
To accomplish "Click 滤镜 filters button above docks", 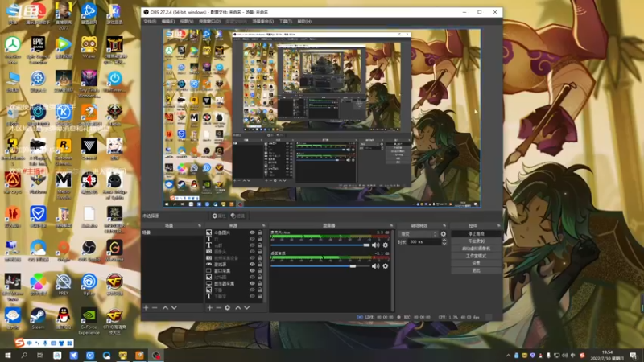I will 237,216.
